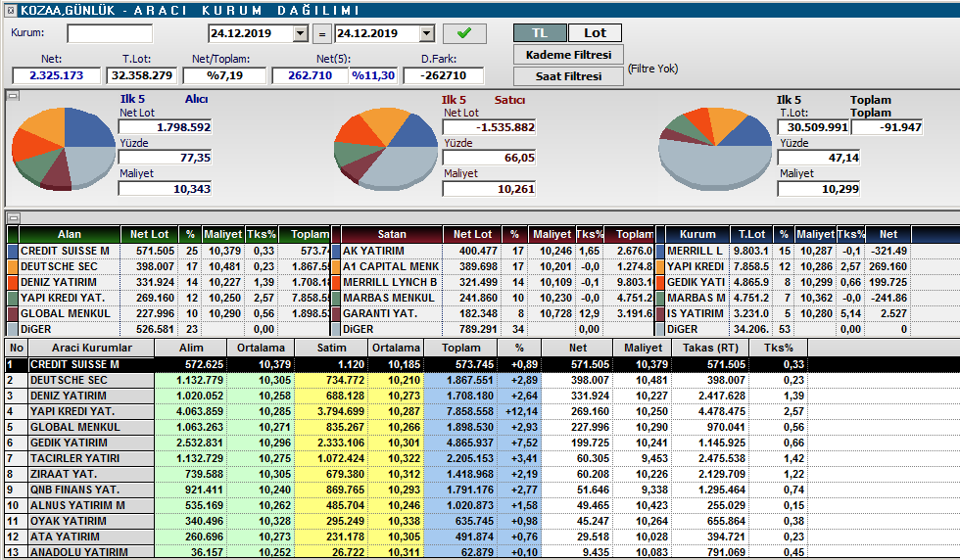
Task: Click the green swatch beside MARBAS MENKUL
Action: (x=335, y=298)
